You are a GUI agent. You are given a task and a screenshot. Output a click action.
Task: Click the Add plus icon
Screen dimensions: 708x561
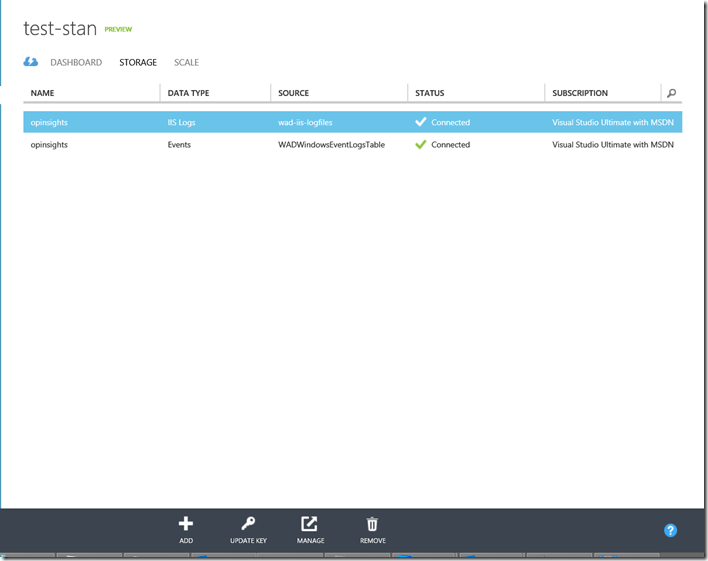tap(186, 524)
